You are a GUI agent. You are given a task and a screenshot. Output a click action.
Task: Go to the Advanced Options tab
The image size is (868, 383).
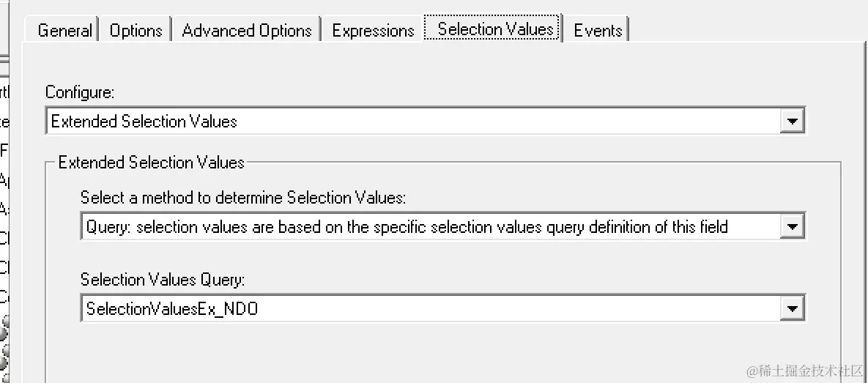click(x=247, y=31)
